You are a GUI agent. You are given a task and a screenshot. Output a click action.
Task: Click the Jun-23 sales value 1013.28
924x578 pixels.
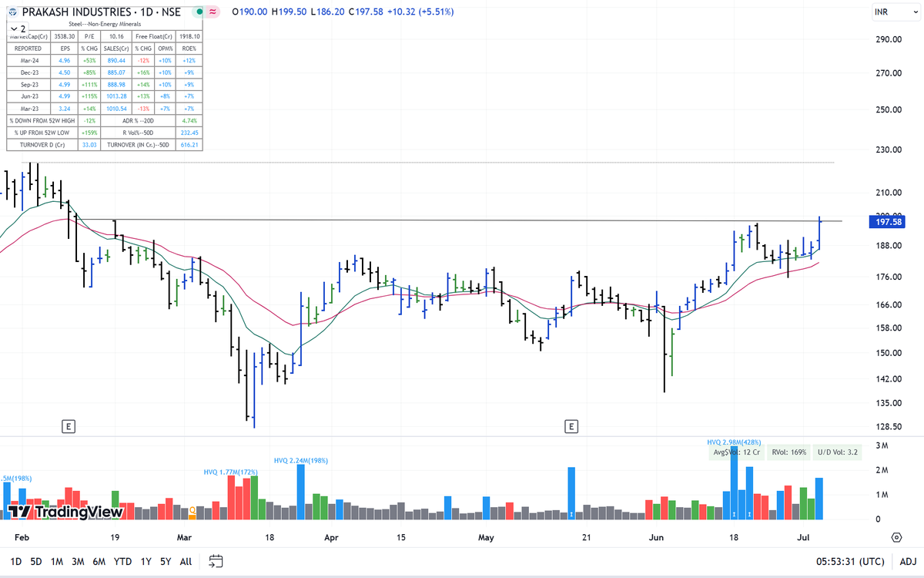(115, 96)
